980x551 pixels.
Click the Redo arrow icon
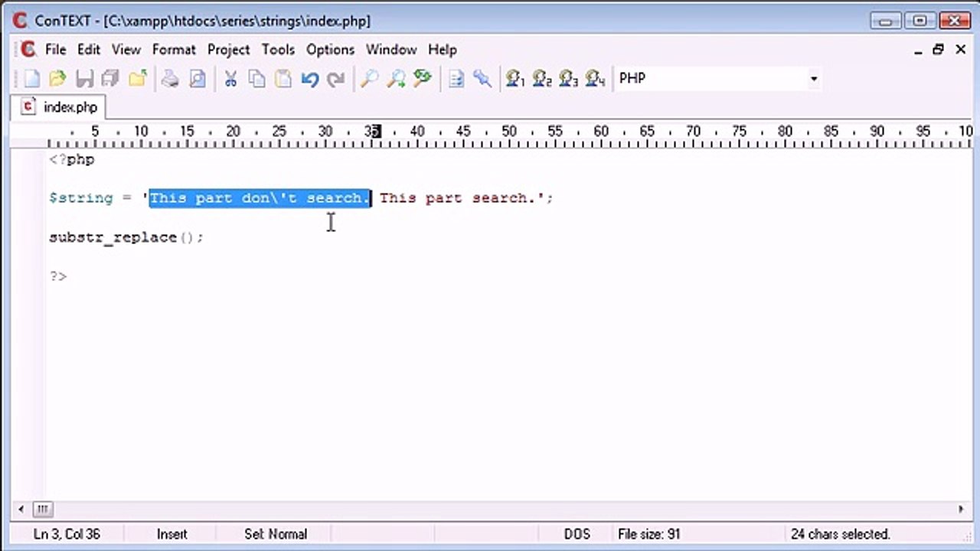tap(335, 78)
